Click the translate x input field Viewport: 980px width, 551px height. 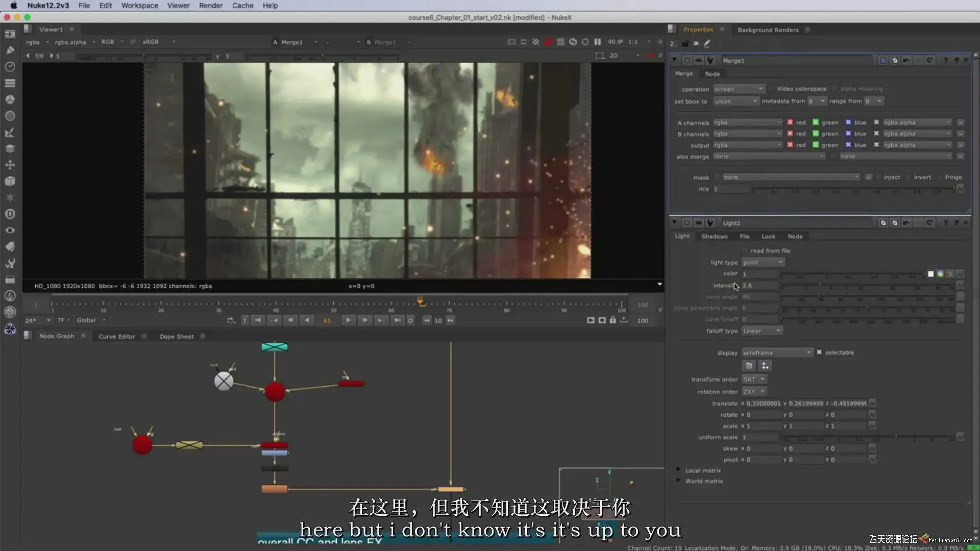[763, 404]
